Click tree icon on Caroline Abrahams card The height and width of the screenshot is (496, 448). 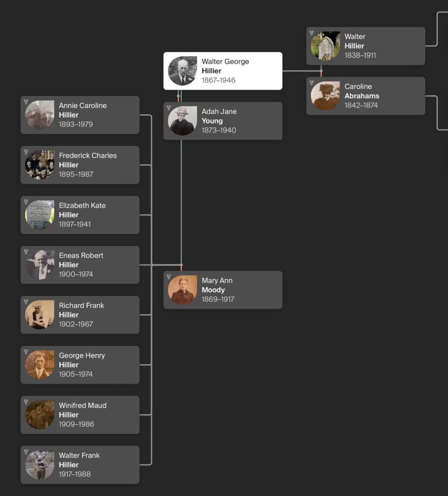point(312,83)
